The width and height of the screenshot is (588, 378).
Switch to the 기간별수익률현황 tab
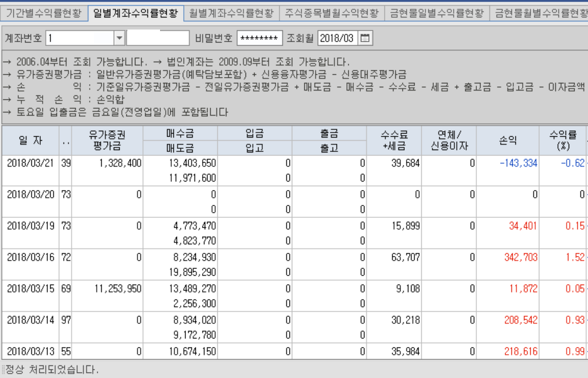tap(43, 13)
